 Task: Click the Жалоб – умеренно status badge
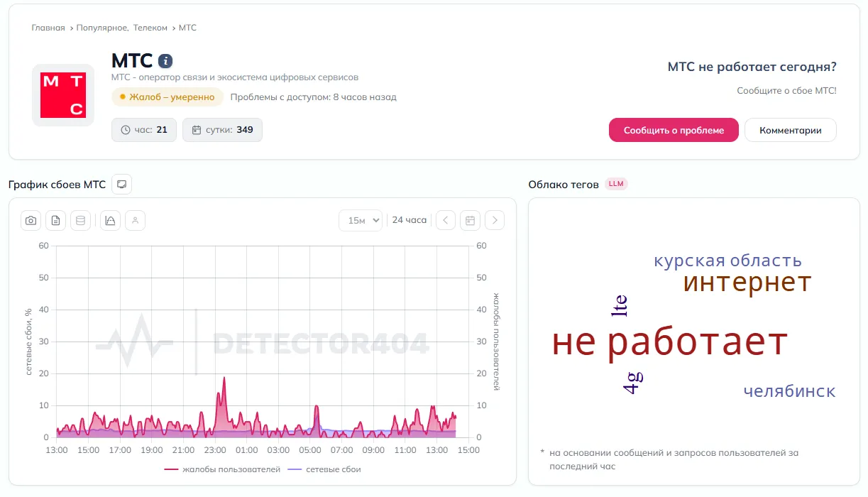pos(167,97)
